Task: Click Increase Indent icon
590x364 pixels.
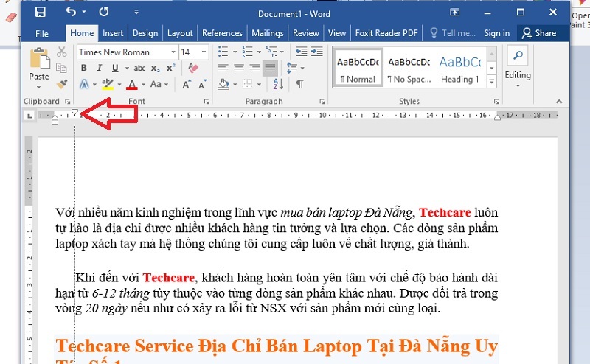Action: 317,52
